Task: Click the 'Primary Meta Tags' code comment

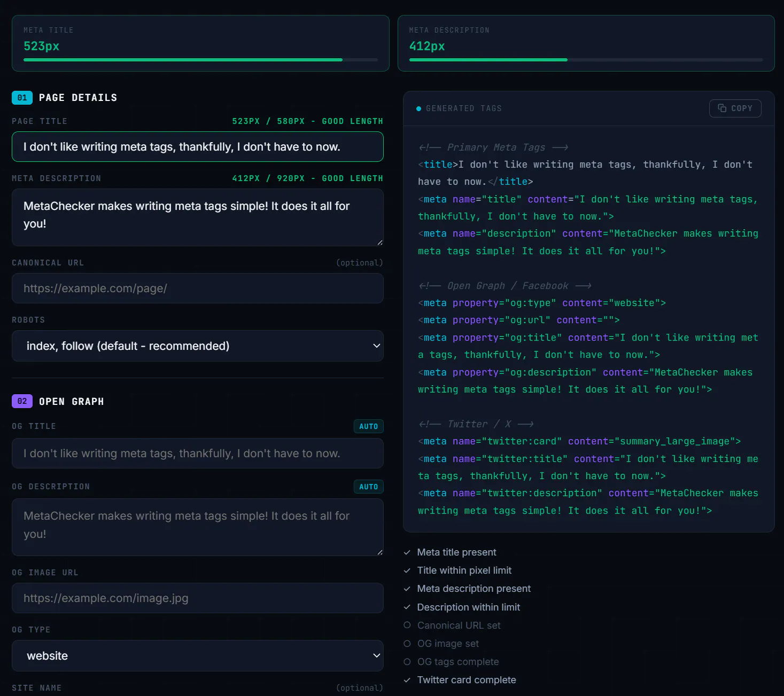Action: pyautogui.click(x=493, y=147)
